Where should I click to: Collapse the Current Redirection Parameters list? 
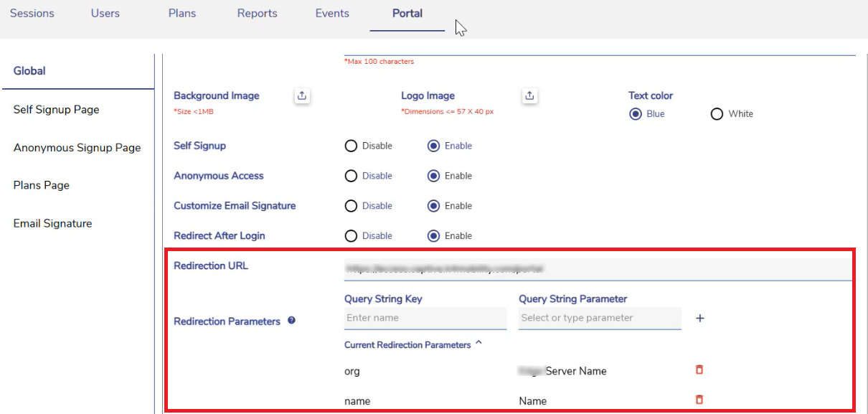pos(478,344)
